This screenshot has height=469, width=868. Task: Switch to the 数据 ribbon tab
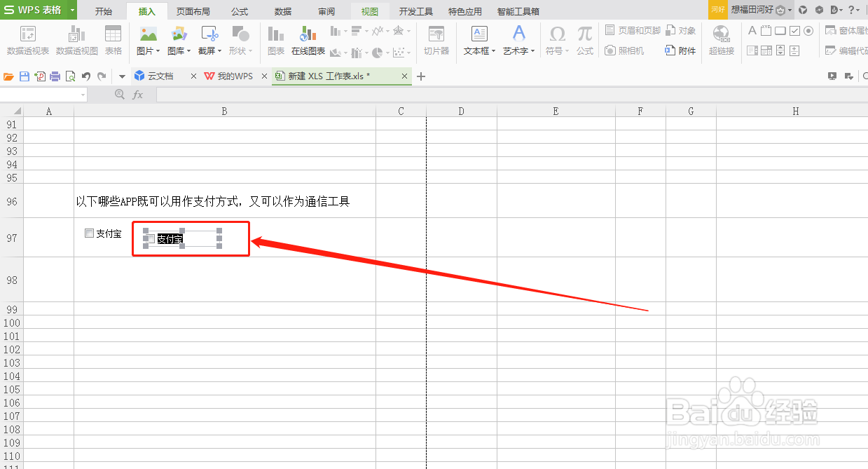click(283, 11)
